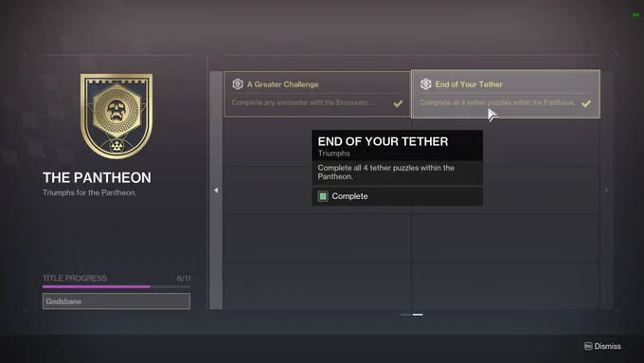Select the first page indicator dot
This screenshot has width=644, height=363.
[405, 315]
